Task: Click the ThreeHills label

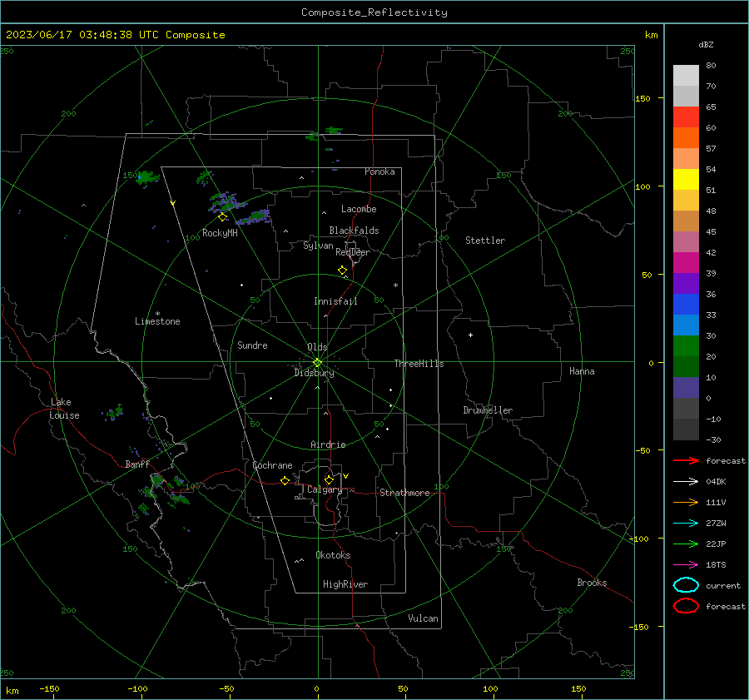Action: click(x=419, y=364)
